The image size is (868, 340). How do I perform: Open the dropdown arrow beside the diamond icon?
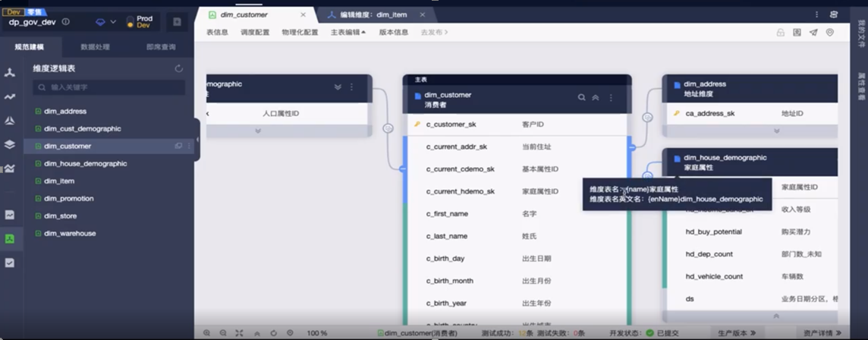(113, 21)
